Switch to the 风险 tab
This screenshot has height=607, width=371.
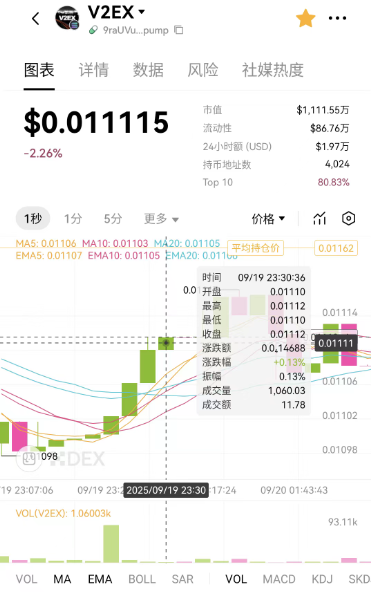click(203, 70)
